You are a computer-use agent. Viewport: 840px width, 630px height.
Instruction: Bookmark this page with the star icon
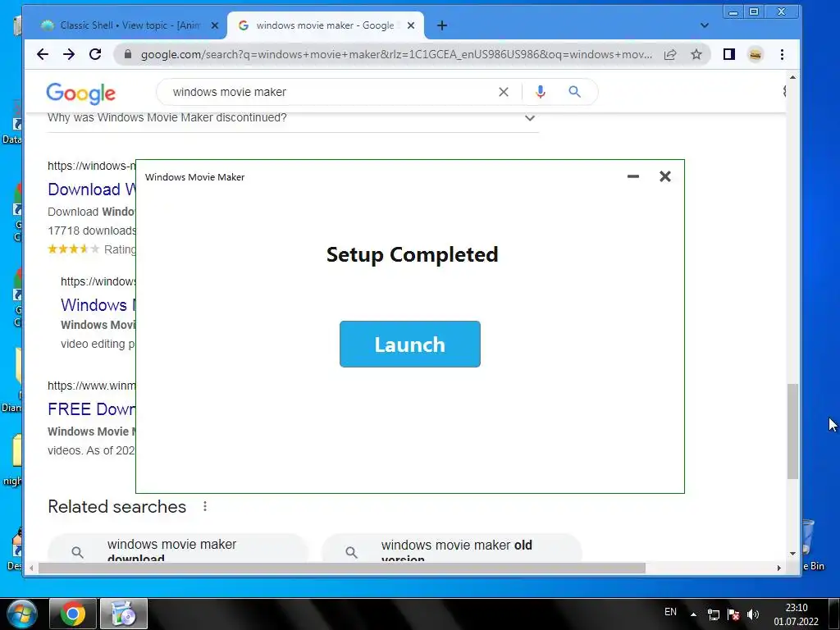(x=696, y=54)
